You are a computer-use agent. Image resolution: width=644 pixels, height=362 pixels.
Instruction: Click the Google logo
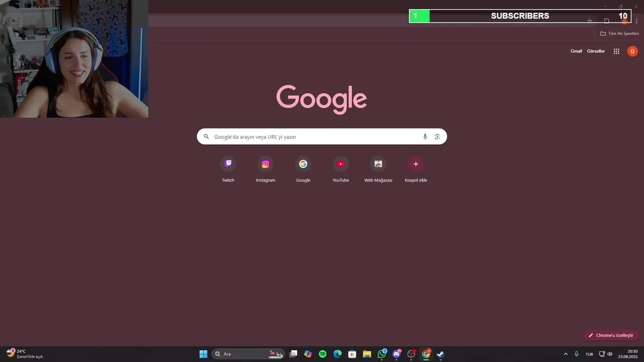[321, 99]
